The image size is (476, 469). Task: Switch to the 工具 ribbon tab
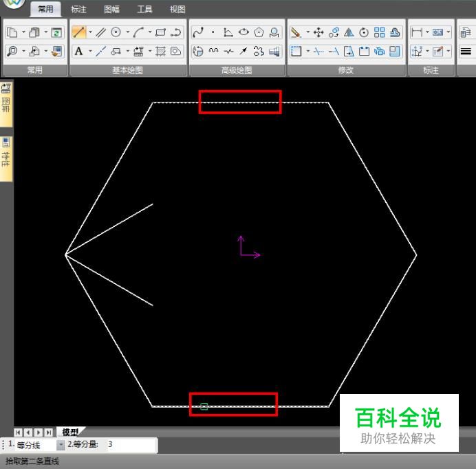(x=144, y=10)
